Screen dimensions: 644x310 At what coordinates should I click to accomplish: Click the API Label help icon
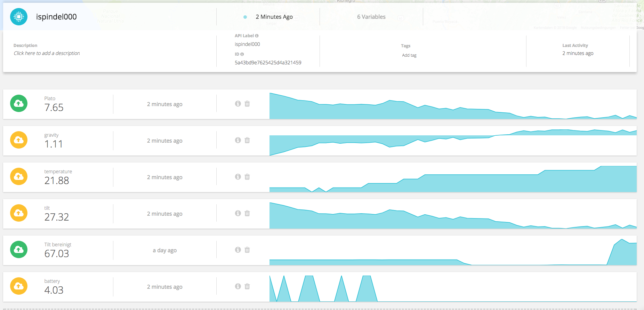coord(257,36)
